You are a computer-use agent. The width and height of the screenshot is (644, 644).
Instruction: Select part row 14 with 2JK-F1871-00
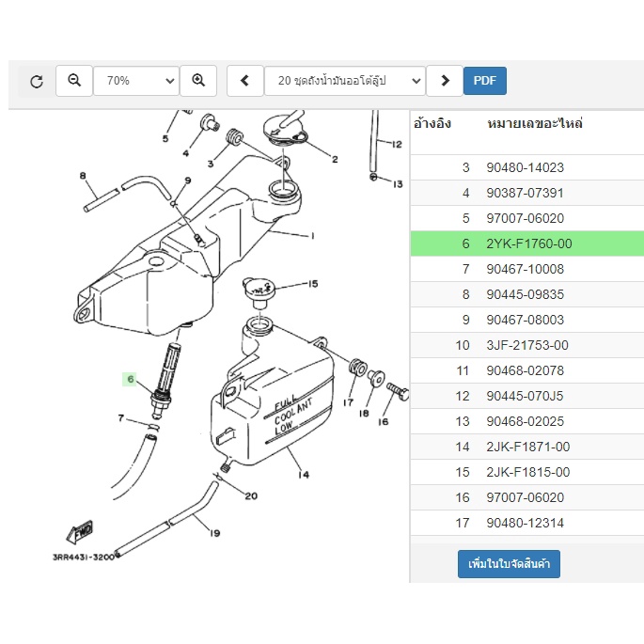pos(527,447)
